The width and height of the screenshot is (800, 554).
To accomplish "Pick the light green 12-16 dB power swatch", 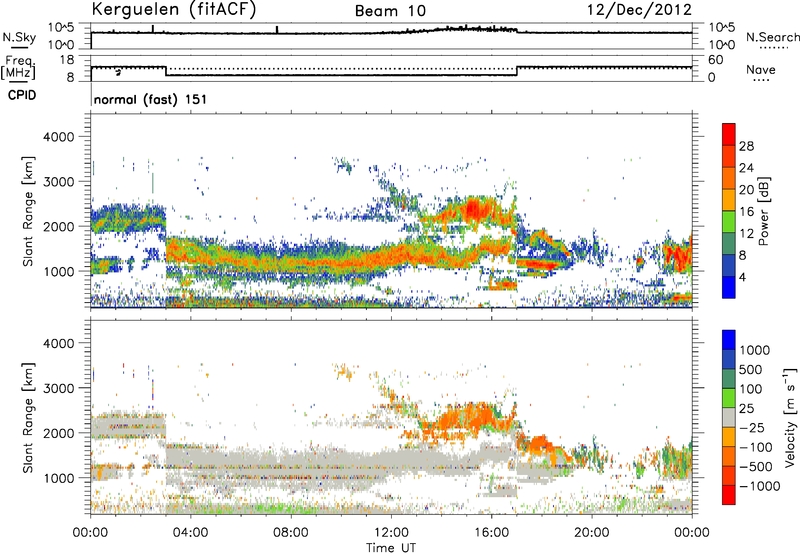I will 729,221.
